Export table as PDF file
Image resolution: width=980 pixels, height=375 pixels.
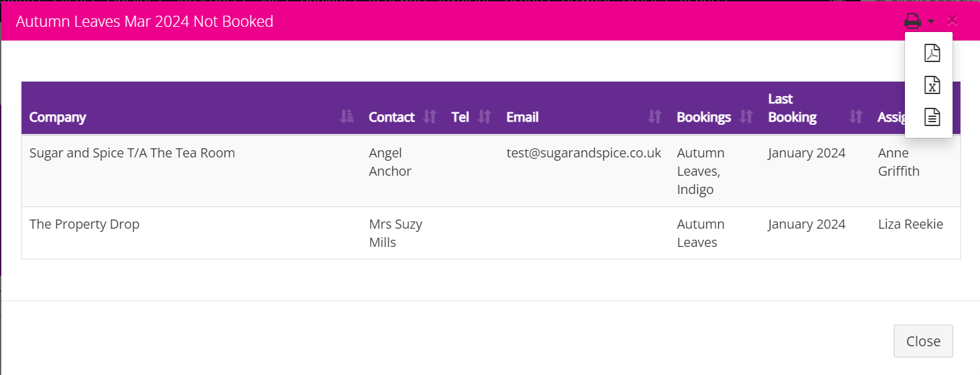[932, 53]
